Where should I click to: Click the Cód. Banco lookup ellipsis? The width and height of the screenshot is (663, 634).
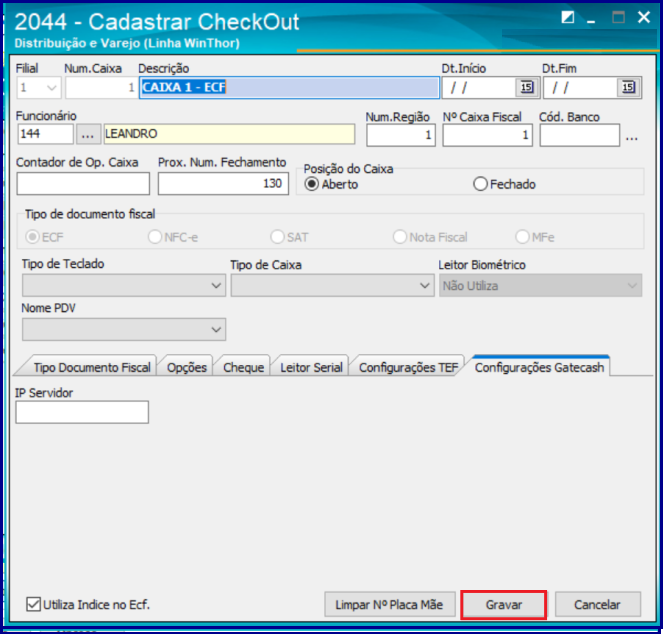[x=632, y=137]
